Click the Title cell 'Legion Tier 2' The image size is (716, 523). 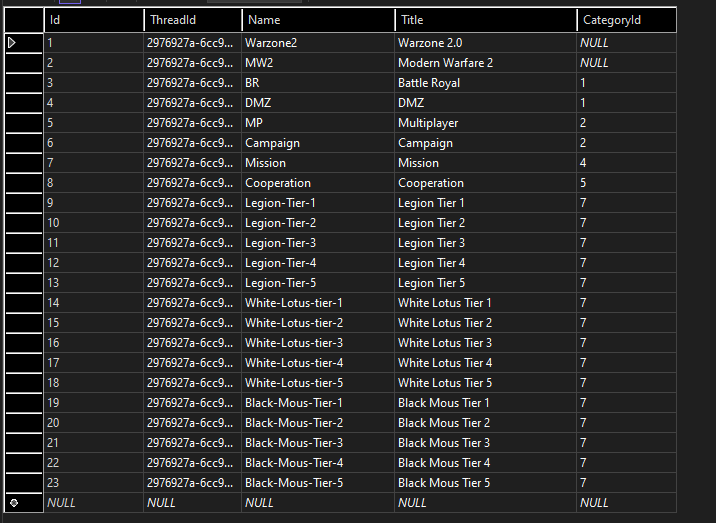pos(485,223)
